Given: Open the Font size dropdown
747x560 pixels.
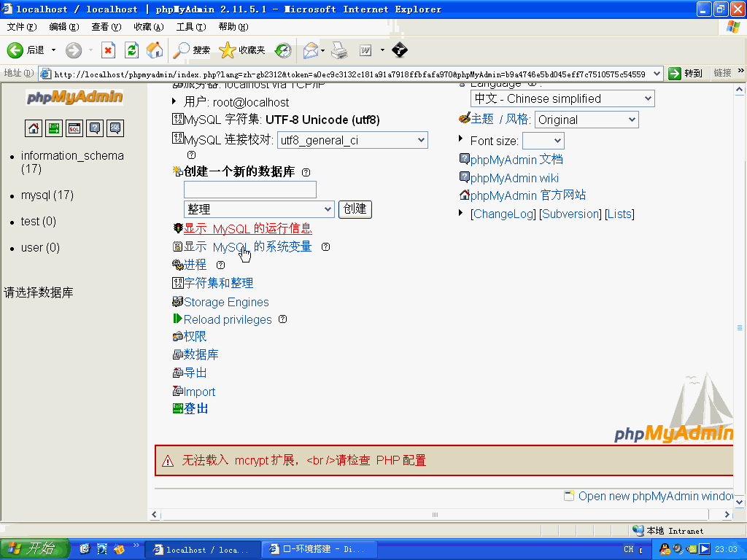Looking at the screenshot, I should [x=543, y=141].
